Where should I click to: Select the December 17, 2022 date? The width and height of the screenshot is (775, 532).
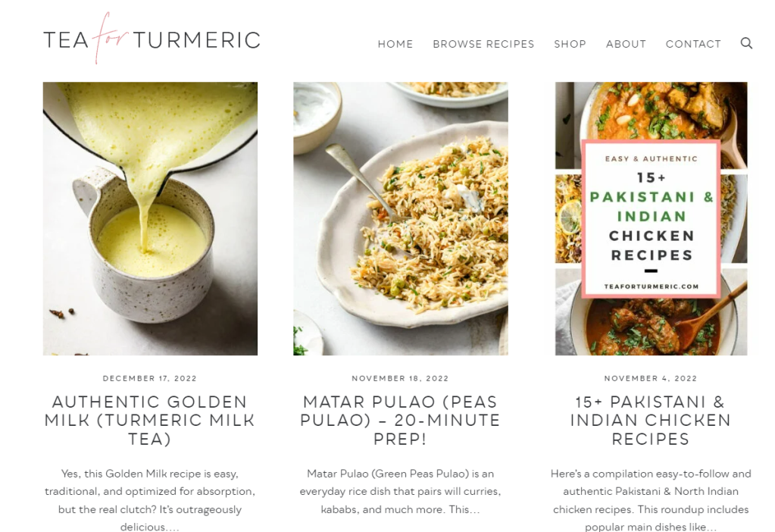(150, 378)
